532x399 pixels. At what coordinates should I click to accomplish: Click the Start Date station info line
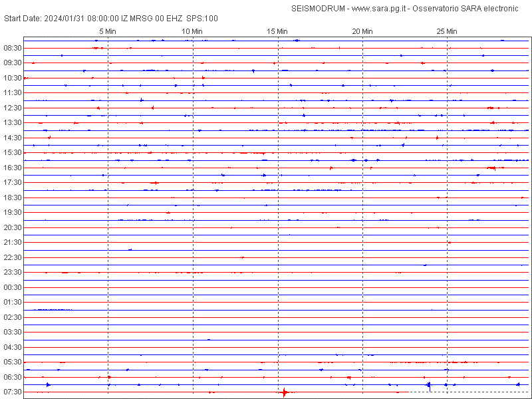[111, 19]
